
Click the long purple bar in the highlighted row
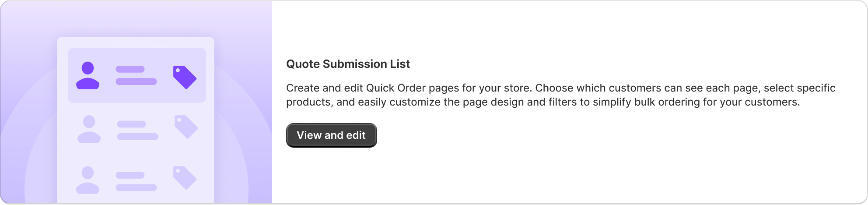pyautogui.click(x=136, y=81)
